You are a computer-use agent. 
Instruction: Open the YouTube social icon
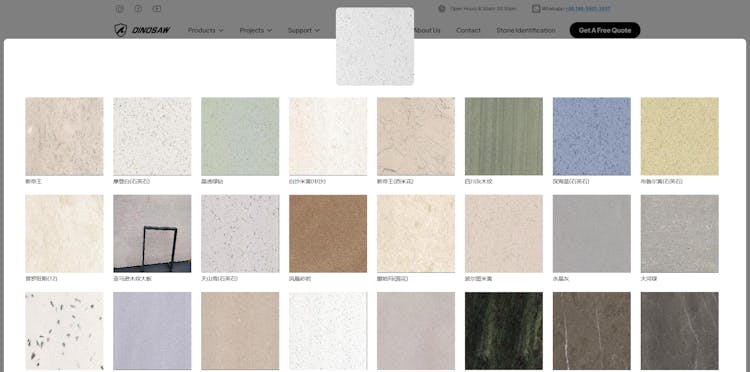[x=157, y=9]
